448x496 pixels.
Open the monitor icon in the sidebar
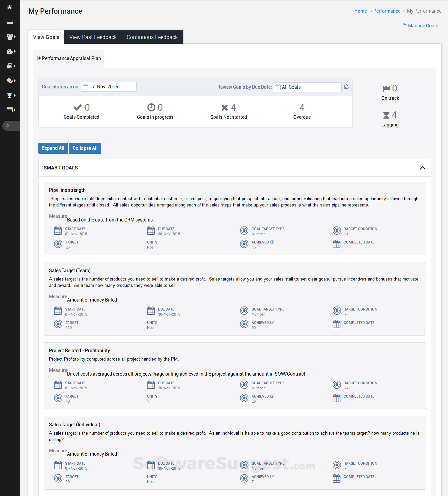point(10,22)
